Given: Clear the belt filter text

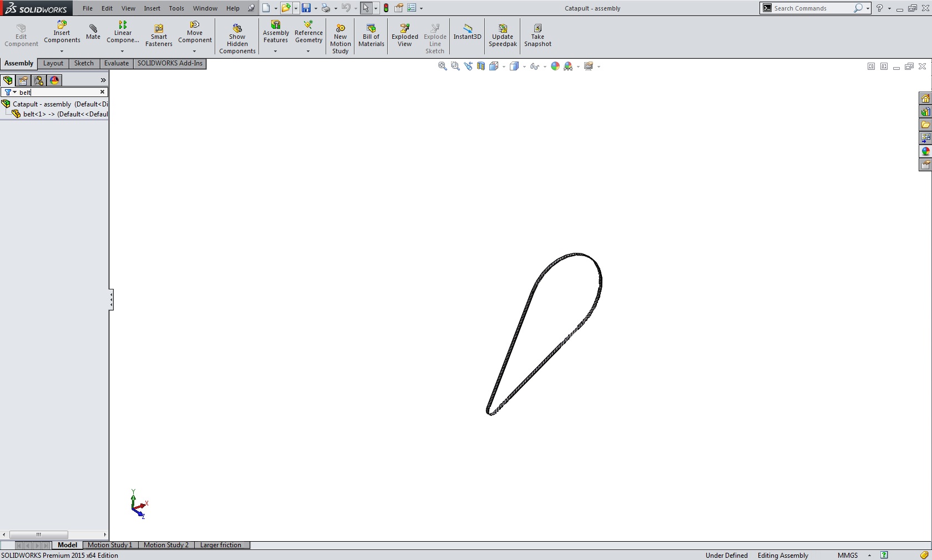Looking at the screenshot, I should tap(102, 92).
